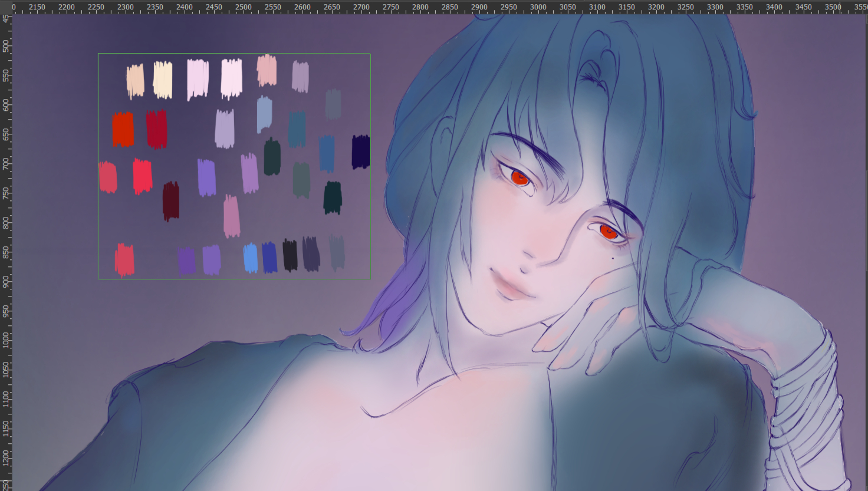Image resolution: width=868 pixels, height=491 pixels.
Task: Click the 3000 mark on the horizontal ruler
Action: pyautogui.click(x=538, y=7)
